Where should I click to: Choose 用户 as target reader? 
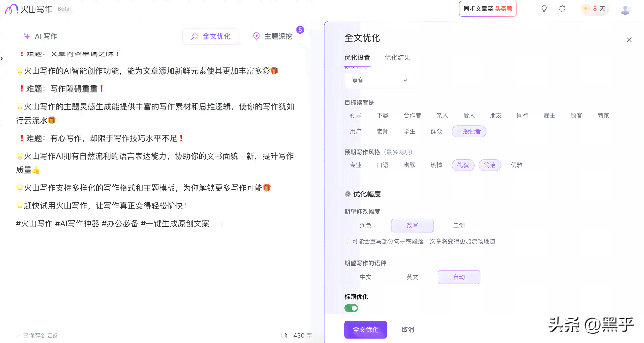(x=355, y=131)
